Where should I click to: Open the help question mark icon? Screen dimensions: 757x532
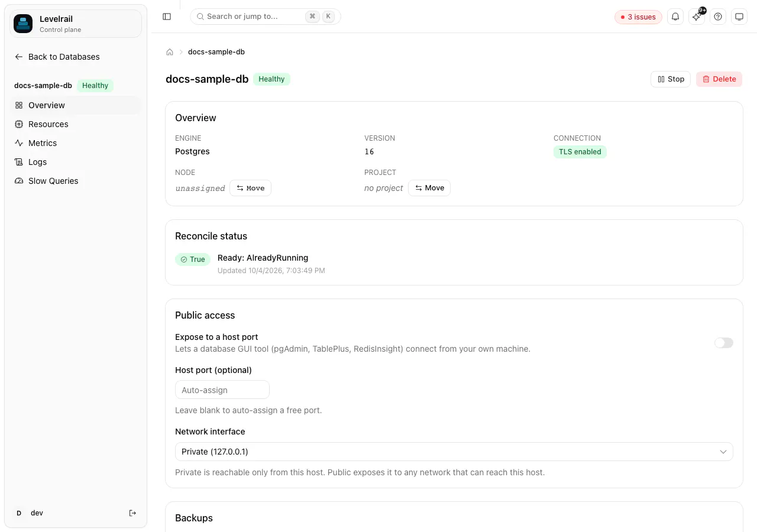pyautogui.click(x=718, y=17)
